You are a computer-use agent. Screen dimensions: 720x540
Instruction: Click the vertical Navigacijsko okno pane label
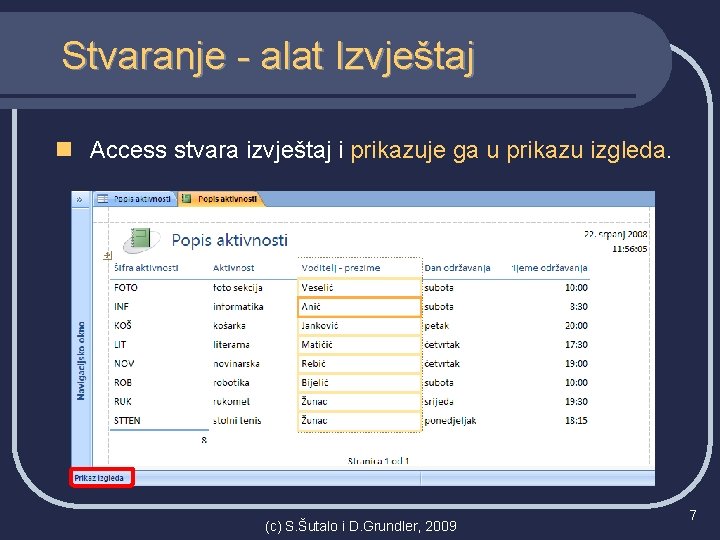81,361
